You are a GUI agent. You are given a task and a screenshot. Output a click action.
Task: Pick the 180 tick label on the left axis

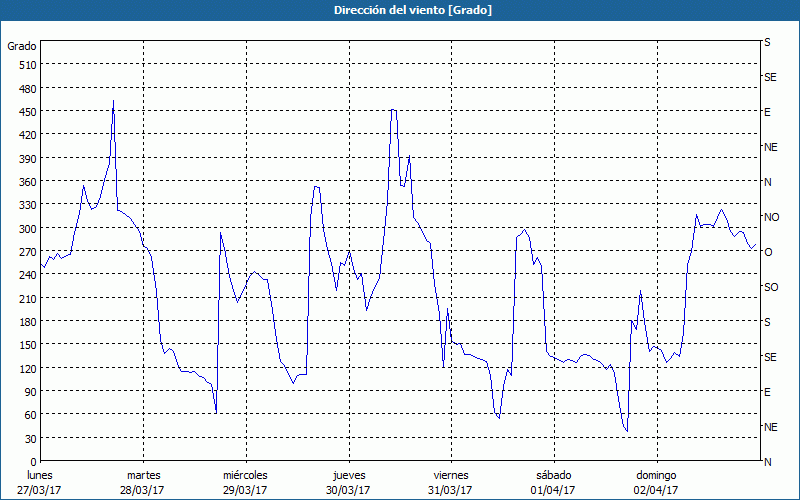pos(25,322)
